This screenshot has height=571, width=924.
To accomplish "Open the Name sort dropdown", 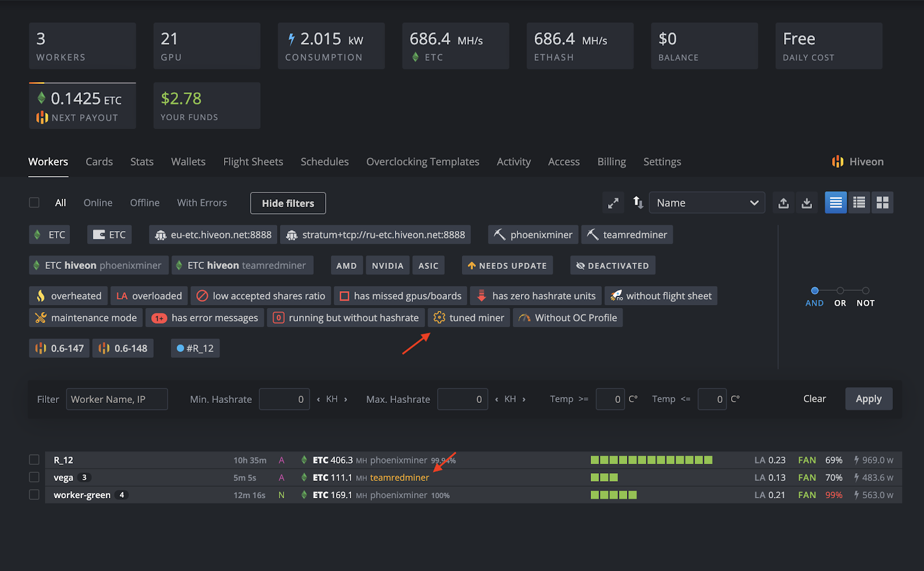I will [707, 203].
